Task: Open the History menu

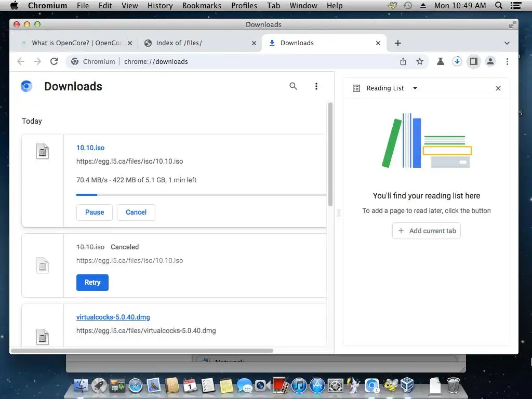Action: pyautogui.click(x=160, y=5)
